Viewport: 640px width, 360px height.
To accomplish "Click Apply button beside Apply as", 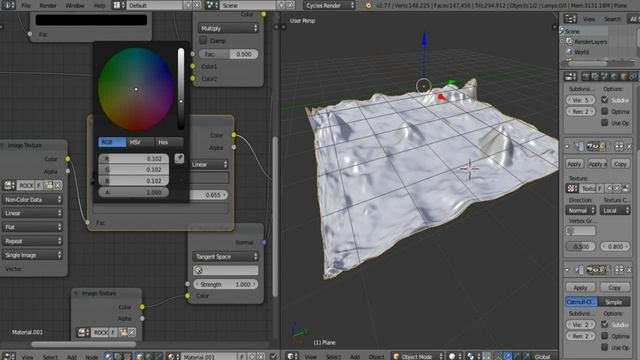I will [574, 164].
